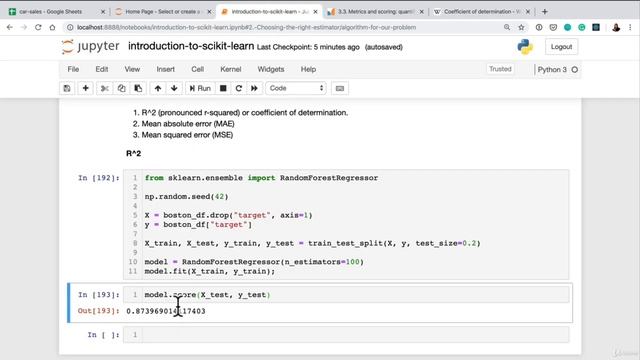Rename notebook title introduction-to-scikit-learn
The width and height of the screenshot is (640, 360).
(191, 46)
